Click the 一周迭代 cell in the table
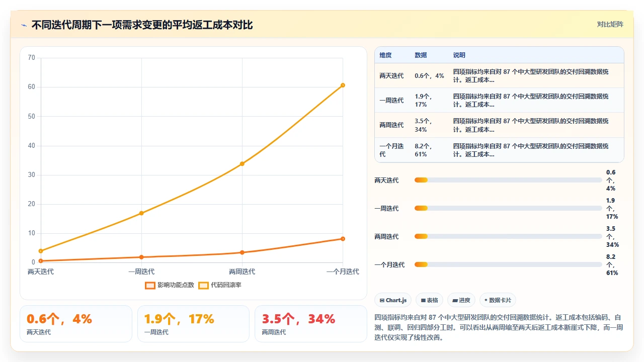The width and height of the screenshot is (644, 362). coord(391,100)
